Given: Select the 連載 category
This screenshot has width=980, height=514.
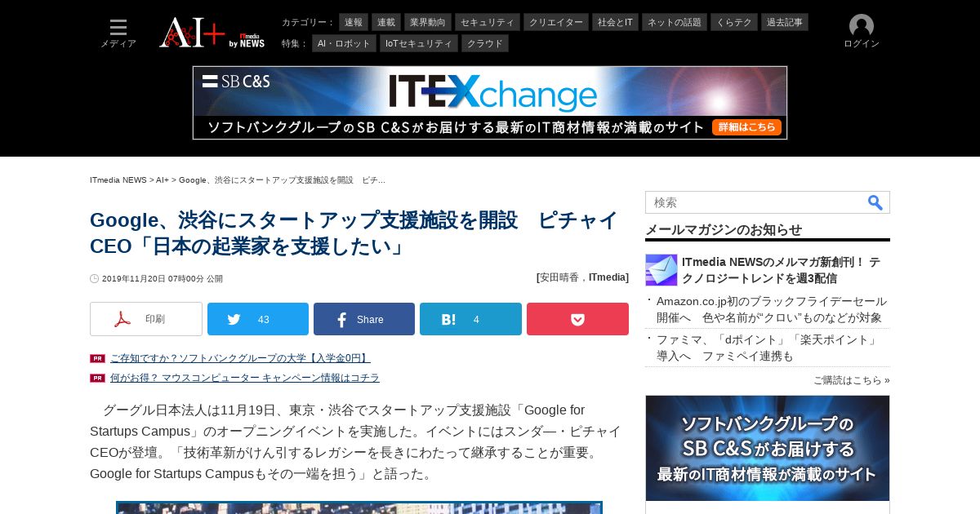Looking at the screenshot, I should [x=386, y=22].
